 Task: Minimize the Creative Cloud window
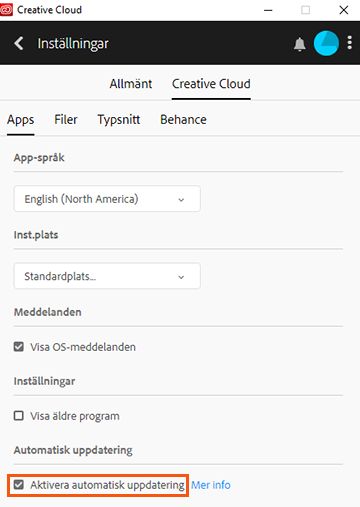(x=268, y=10)
